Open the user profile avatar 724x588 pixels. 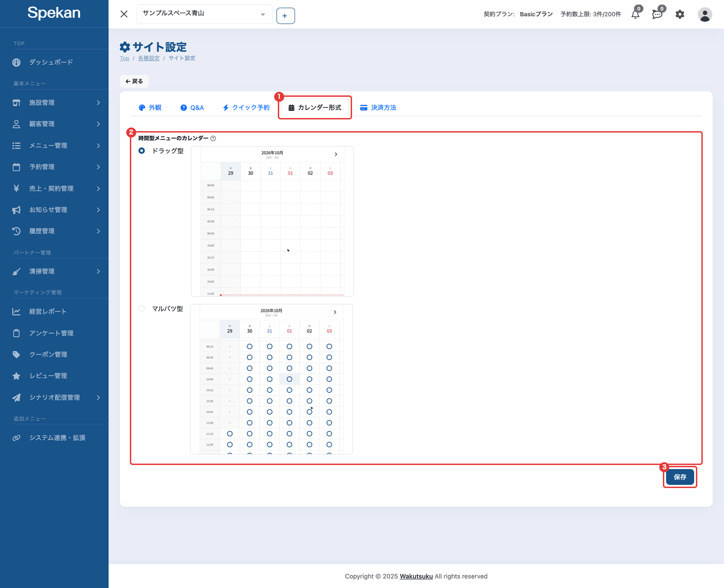pyautogui.click(x=705, y=14)
